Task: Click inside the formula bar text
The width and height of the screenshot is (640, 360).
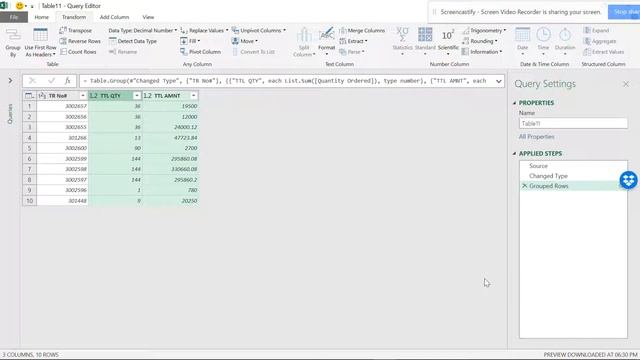Action: (286, 81)
